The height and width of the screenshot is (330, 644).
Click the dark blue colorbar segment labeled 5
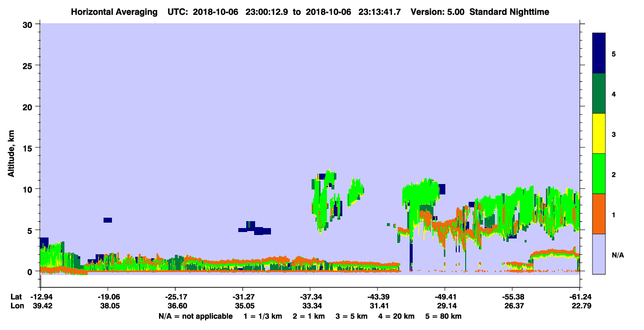click(x=599, y=53)
